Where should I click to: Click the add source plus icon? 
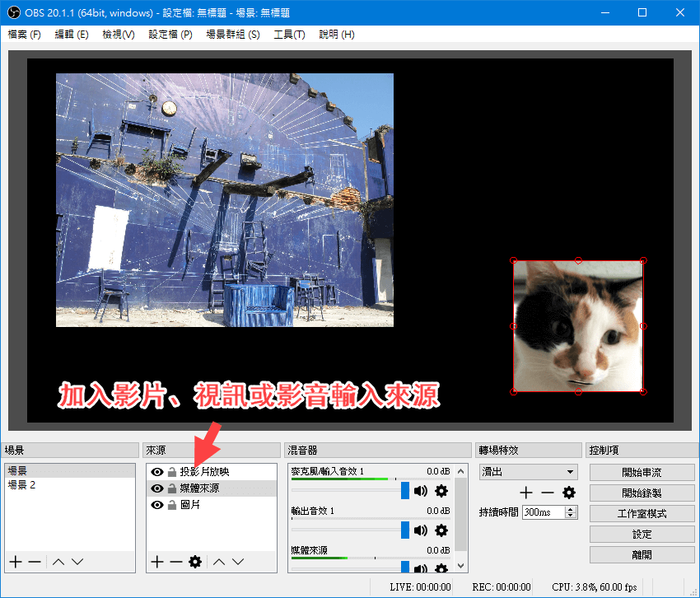pos(156,562)
